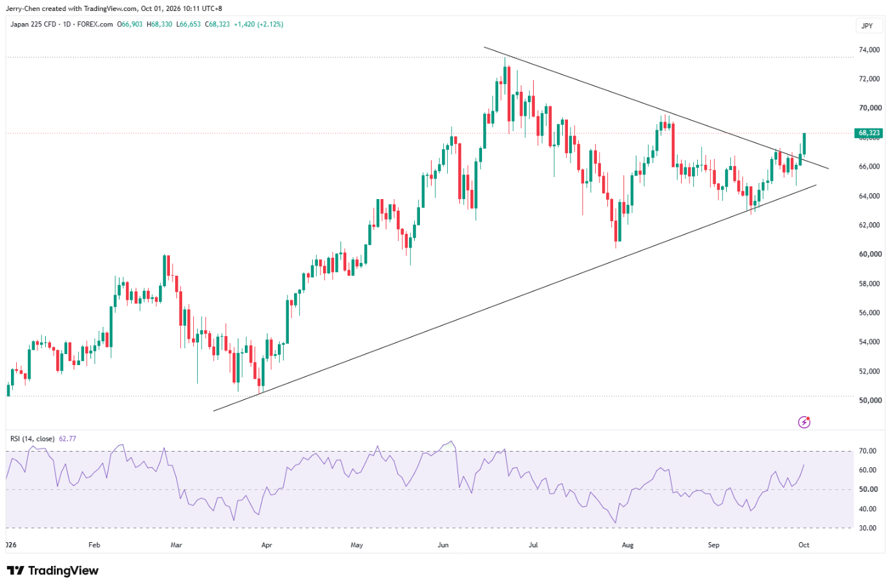The width and height of the screenshot is (891, 588).
Task: Click the Oct label on the time axis
Action: [804, 545]
